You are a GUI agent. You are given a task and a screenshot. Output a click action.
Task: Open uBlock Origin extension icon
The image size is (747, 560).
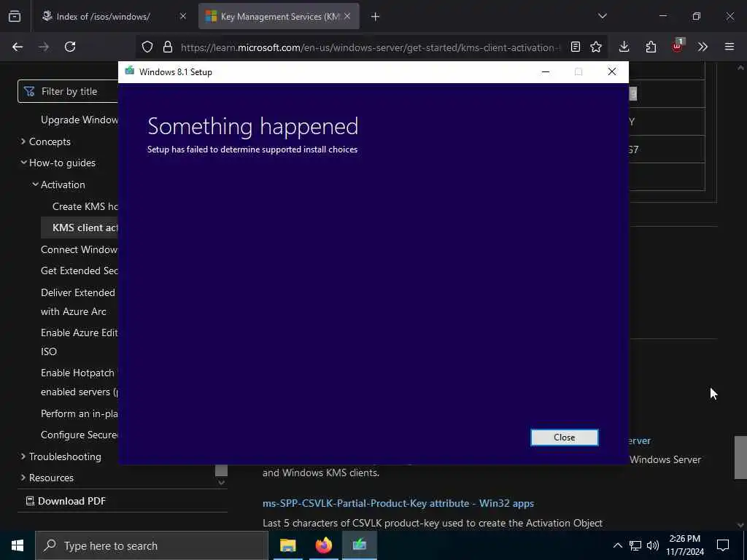pos(677,47)
